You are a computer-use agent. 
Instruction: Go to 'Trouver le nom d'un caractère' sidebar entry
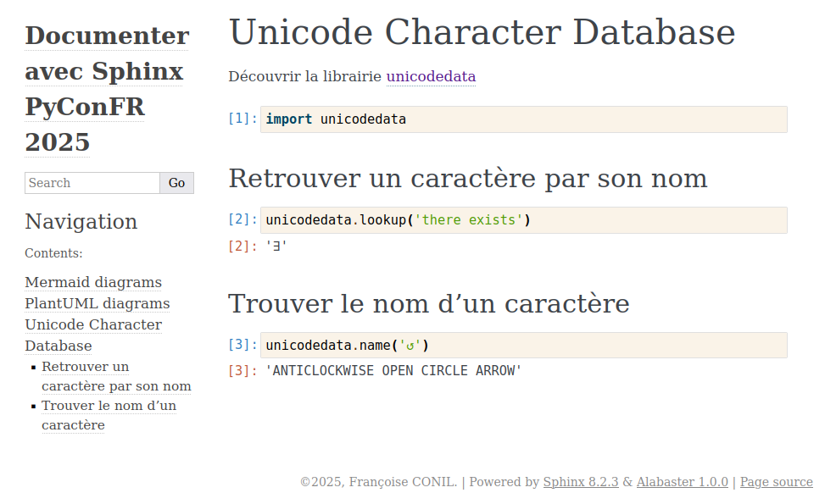pyautogui.click(x=109, y=415)
